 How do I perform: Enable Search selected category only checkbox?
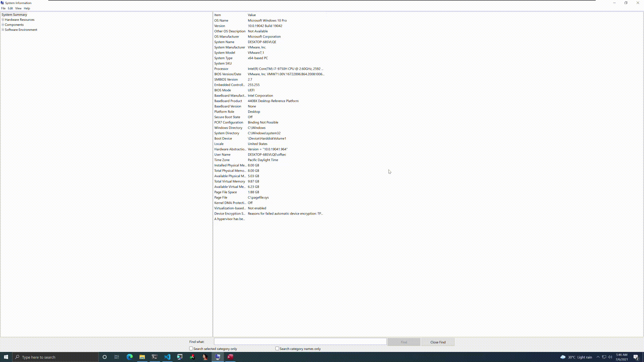(x=191, y=349)
